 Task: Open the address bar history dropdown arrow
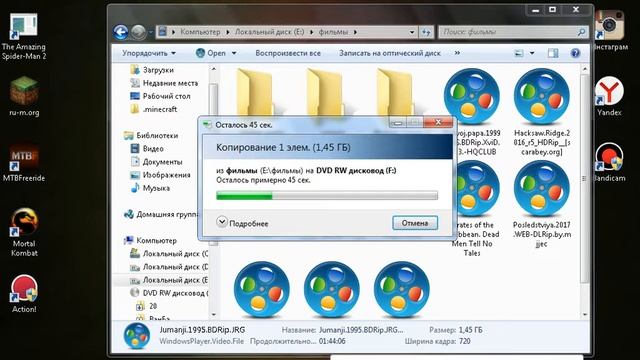412,32
